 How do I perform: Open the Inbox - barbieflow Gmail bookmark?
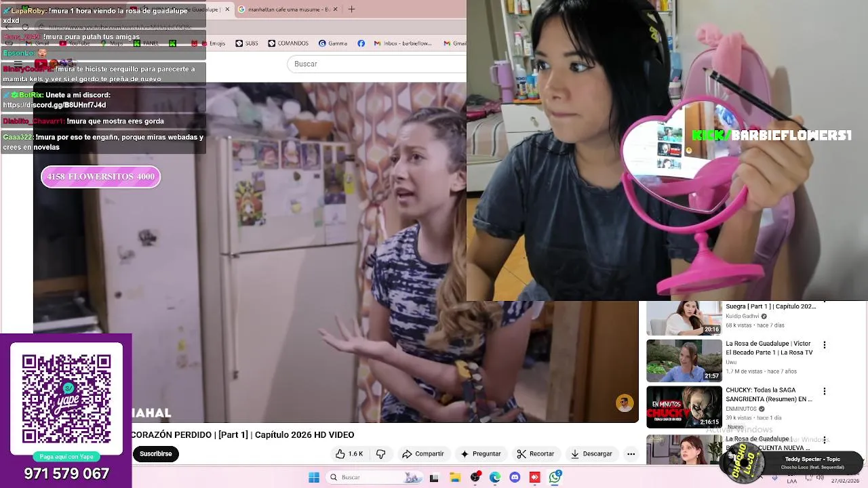pyautogui.click(x=403, y=43)
